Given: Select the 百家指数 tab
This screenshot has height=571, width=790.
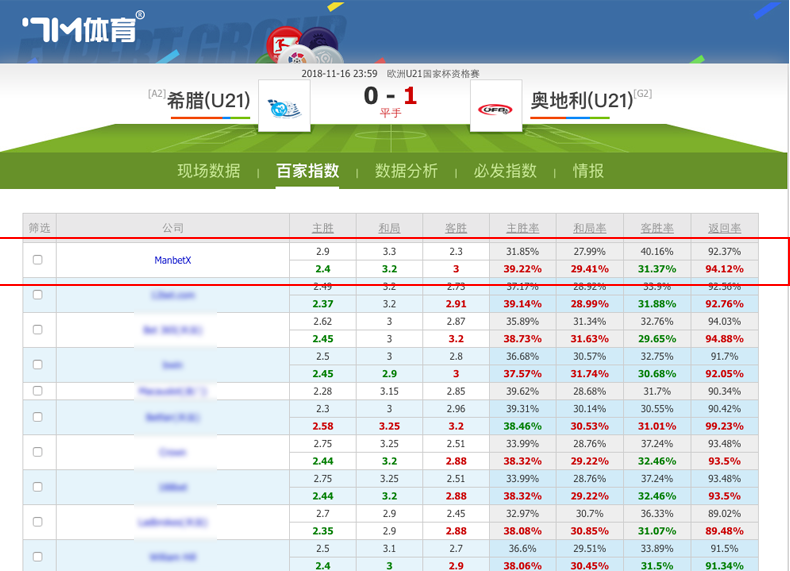Looking at the screenshot, I should pos(308,171).
